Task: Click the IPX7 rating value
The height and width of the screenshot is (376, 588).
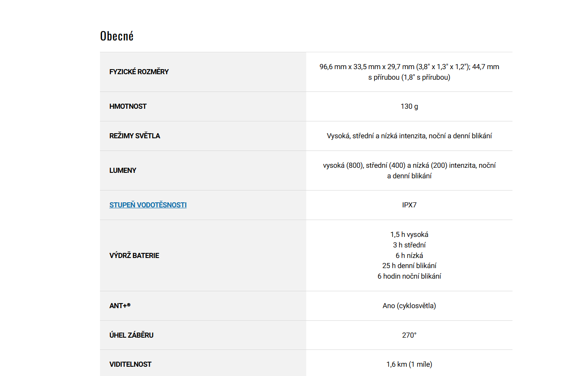Action: pyautogui.click(x=409, y=205)
